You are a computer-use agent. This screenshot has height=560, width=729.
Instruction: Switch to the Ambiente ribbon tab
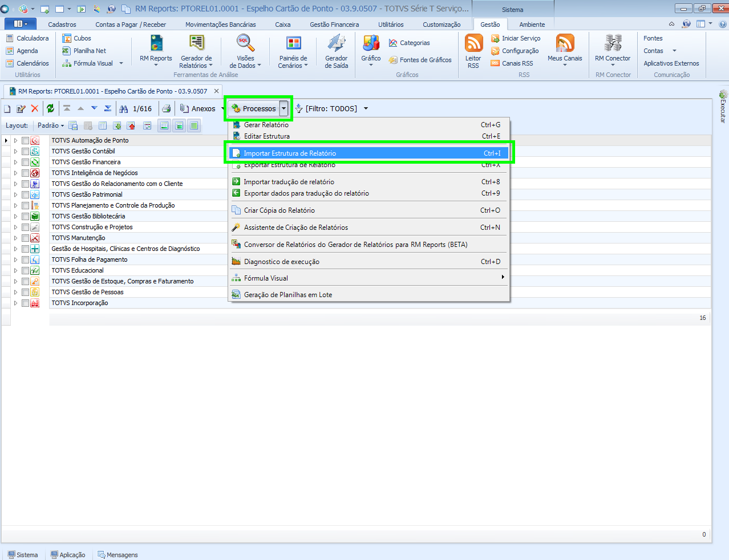pos(532,25)
